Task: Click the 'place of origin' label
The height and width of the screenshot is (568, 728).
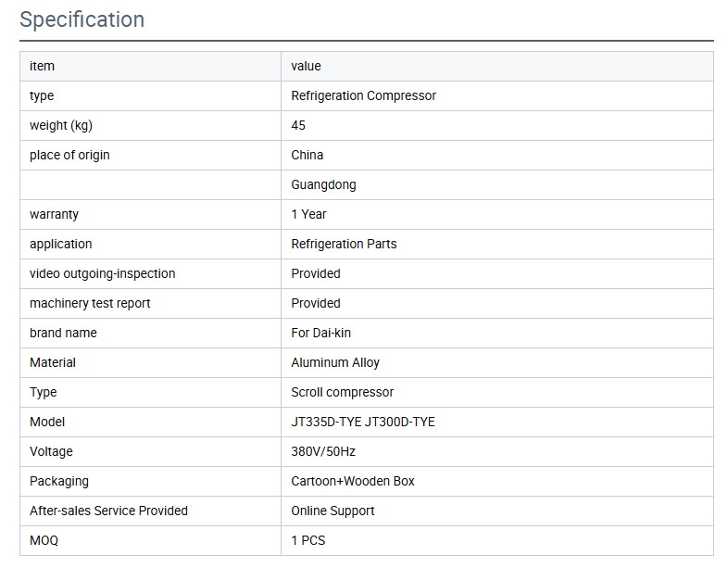Action: click(69, 156)
